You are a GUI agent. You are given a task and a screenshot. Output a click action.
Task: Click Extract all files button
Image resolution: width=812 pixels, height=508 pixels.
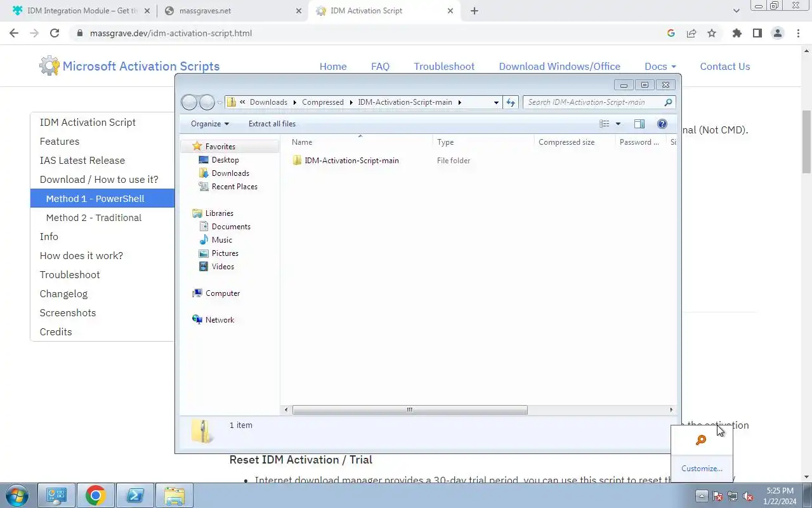(272, 124)
